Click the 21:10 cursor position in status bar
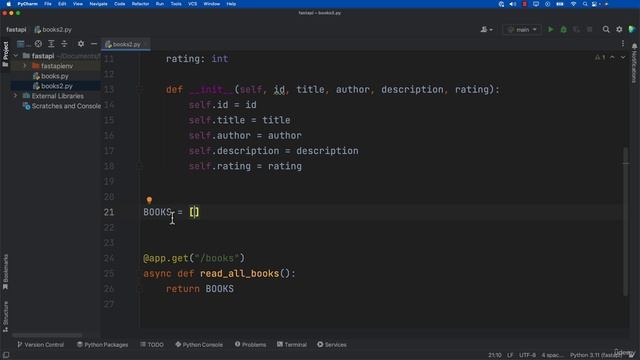Screen dimensions: 640x360 coord(495,355)
